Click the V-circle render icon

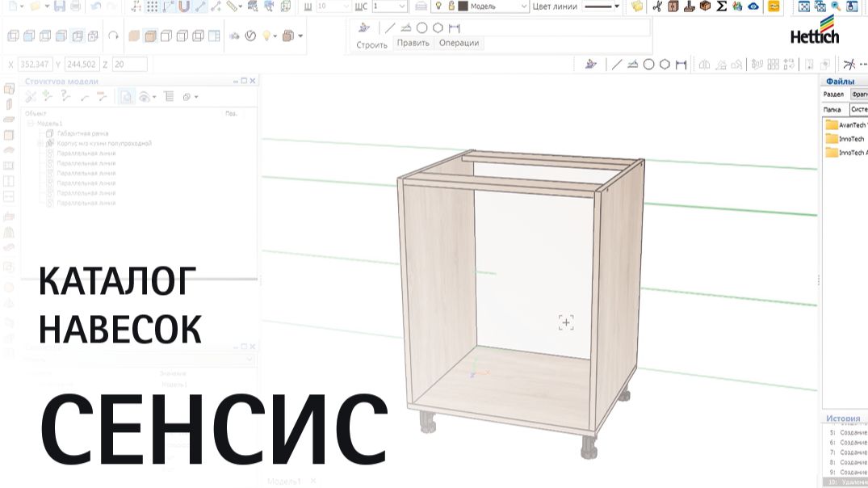251,36
